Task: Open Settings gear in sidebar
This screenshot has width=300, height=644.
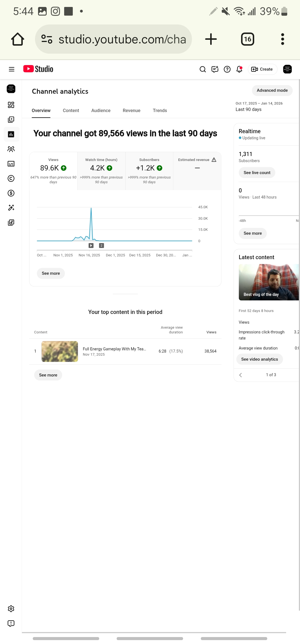Action: 11,609
